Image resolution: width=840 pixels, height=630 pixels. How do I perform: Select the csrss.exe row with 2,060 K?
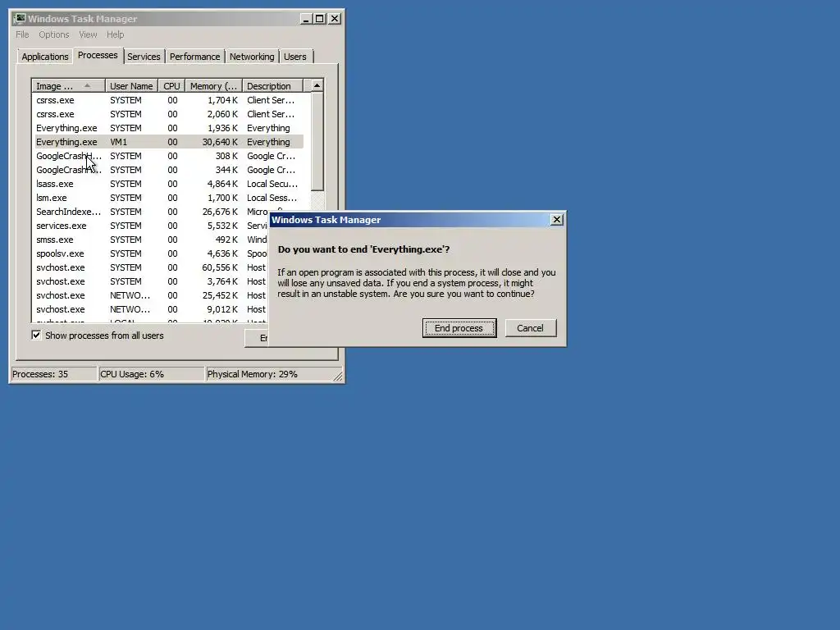(167, 114)
